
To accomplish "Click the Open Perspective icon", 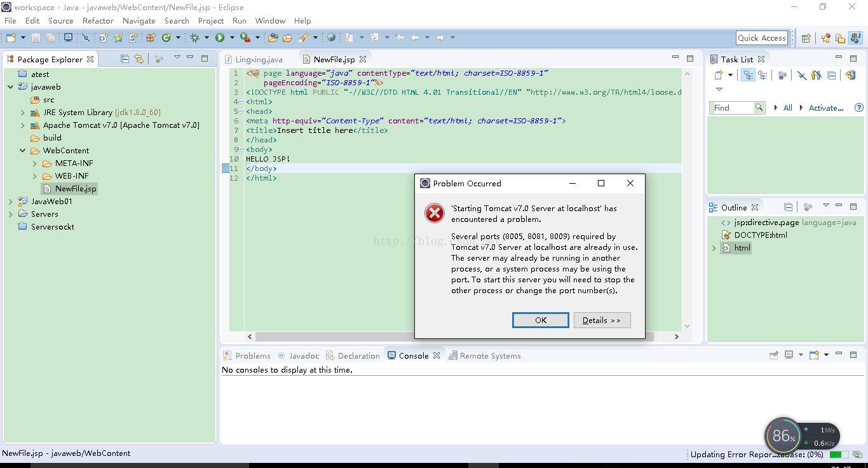I will point(806,38).
